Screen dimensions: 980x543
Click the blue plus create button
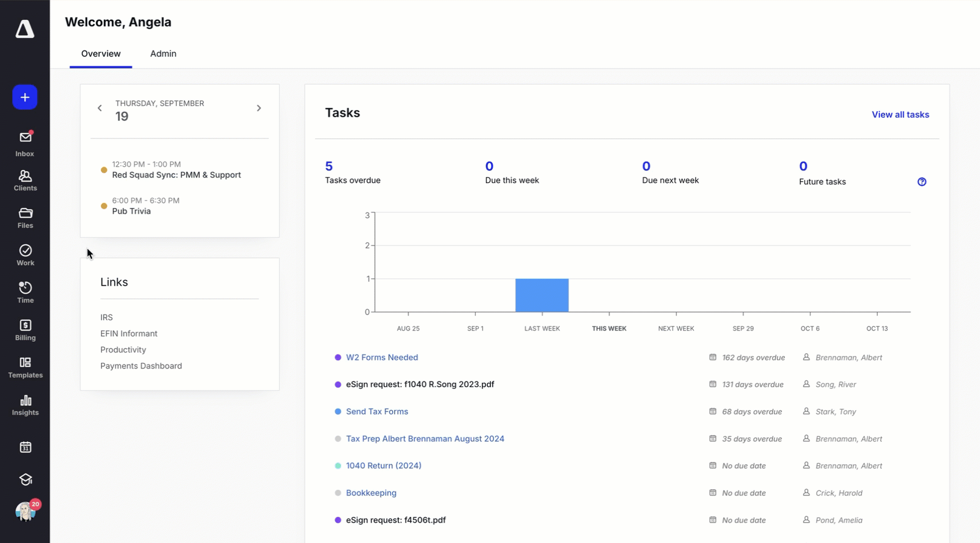pyautogui.click(x=25, y=97)
